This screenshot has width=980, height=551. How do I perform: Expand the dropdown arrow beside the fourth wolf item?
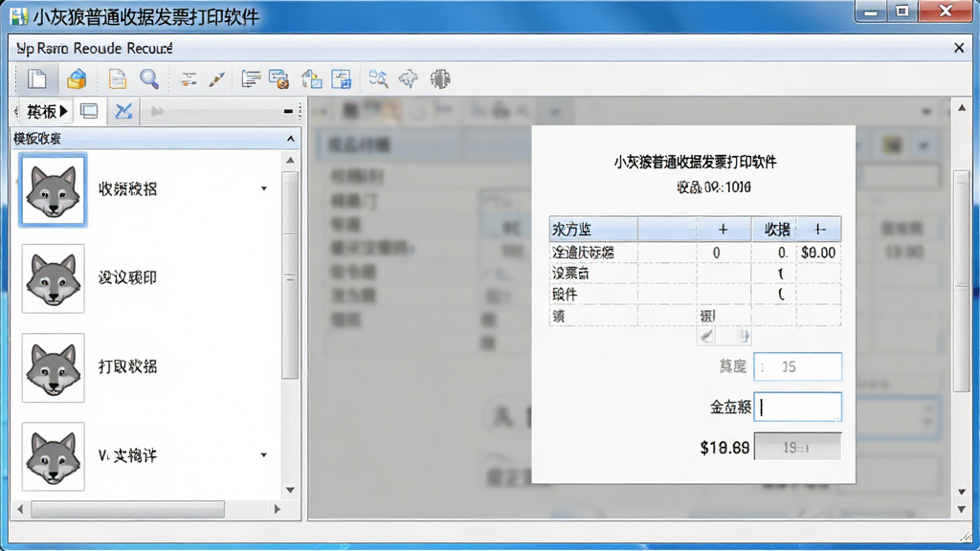click(x=264, y=455)
